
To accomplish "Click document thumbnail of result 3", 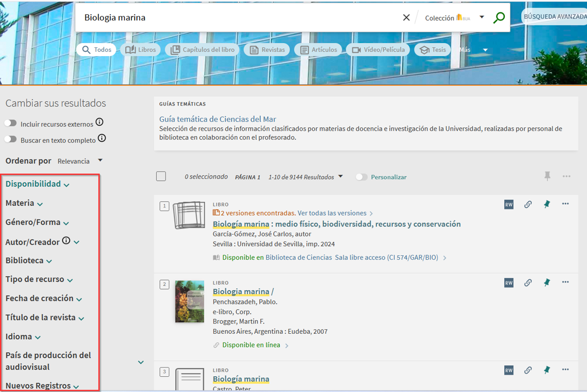I will pos(190,379).
